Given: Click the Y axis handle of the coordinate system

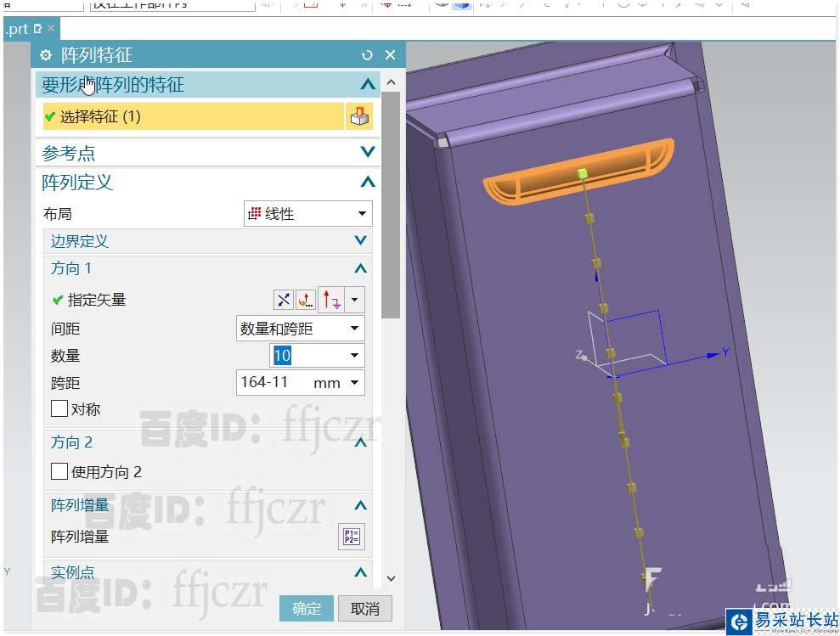Looking at the screenshot, I should click(x=714, y=354).
